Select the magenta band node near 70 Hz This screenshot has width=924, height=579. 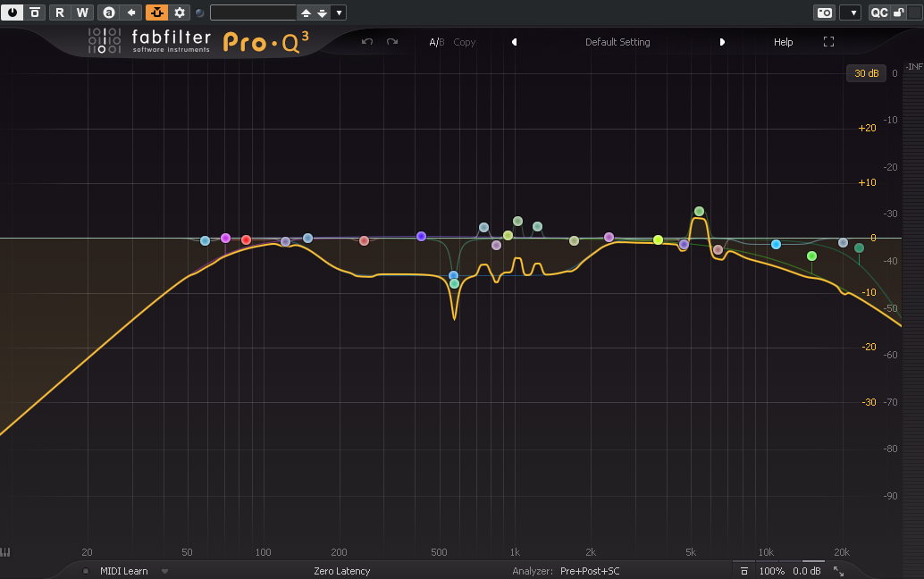click(226, 238)
